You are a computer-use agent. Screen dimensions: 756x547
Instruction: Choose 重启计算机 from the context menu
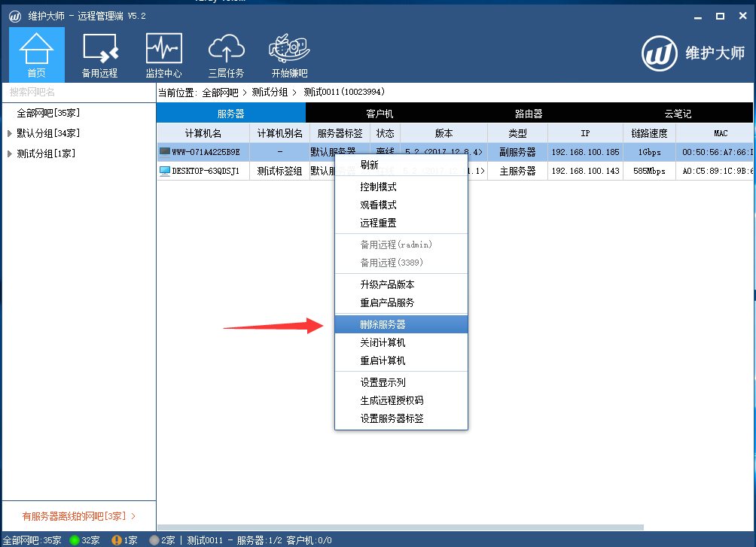click(x=401, y=360)
